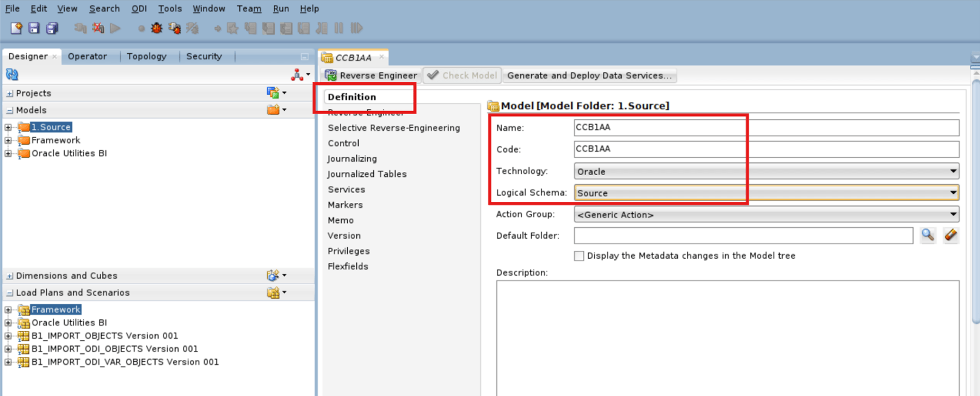The height and width of the screenshot is (396, 980).
Task: Click the Dimensions and Cubes menu icon
Action: (x=276, y=275)
